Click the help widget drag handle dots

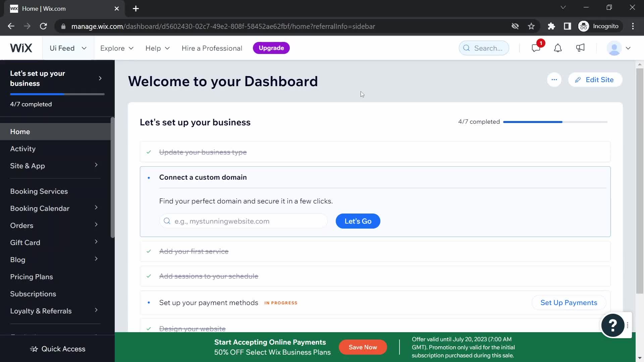(628, 325)
